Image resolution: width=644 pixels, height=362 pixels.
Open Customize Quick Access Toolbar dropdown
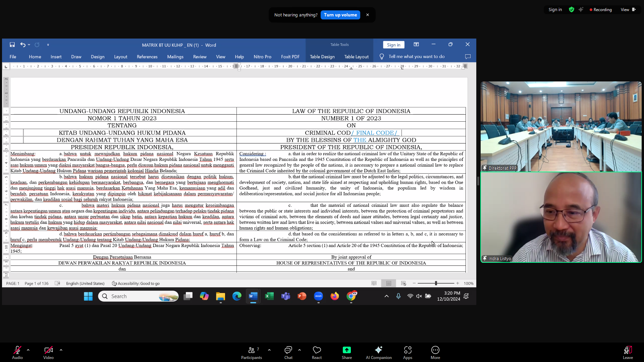pos(48,45)
